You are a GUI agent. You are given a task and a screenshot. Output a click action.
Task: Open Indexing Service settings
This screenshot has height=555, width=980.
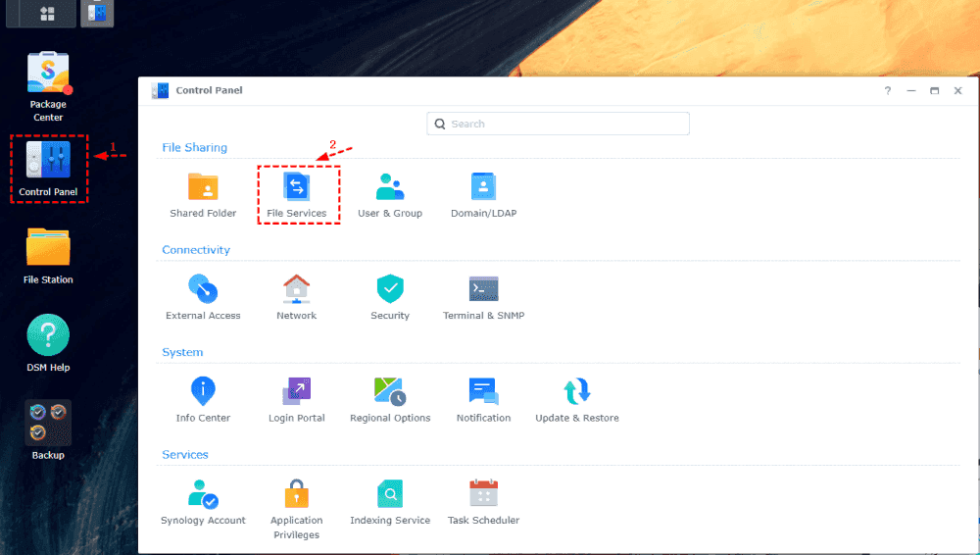pyautogui.click(x=390, y=502)
